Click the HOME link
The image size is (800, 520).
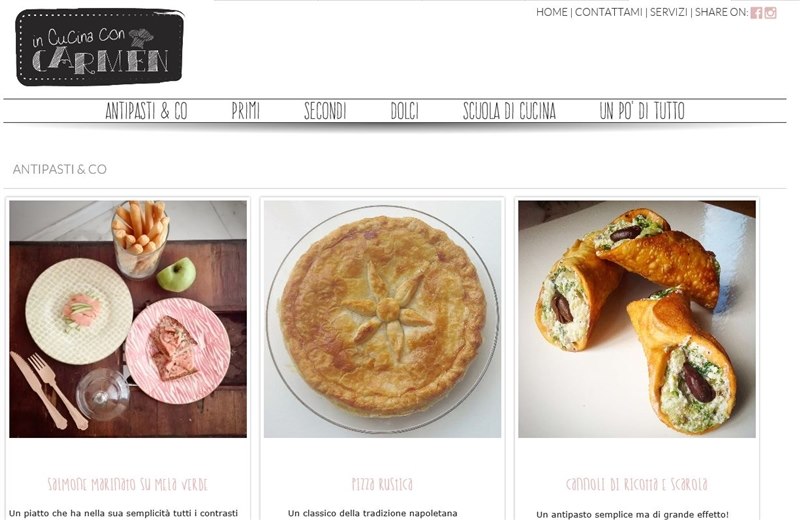point(552,12)
